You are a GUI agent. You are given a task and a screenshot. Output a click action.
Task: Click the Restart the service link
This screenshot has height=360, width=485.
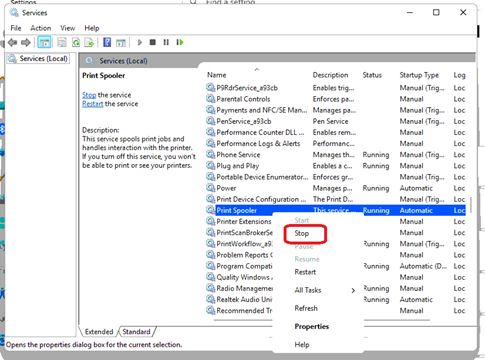tap(93, 104)
